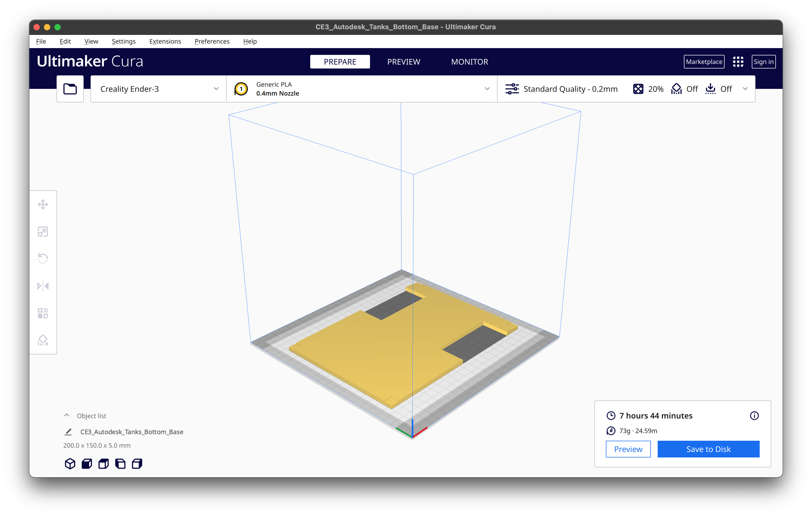Click the open file folder icon
This screenshot has height=516, width=812.
click(x=70, y=89)
